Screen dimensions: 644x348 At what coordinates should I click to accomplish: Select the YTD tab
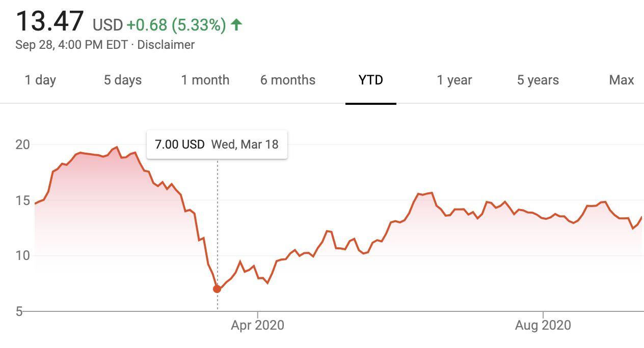coord(371,80)
